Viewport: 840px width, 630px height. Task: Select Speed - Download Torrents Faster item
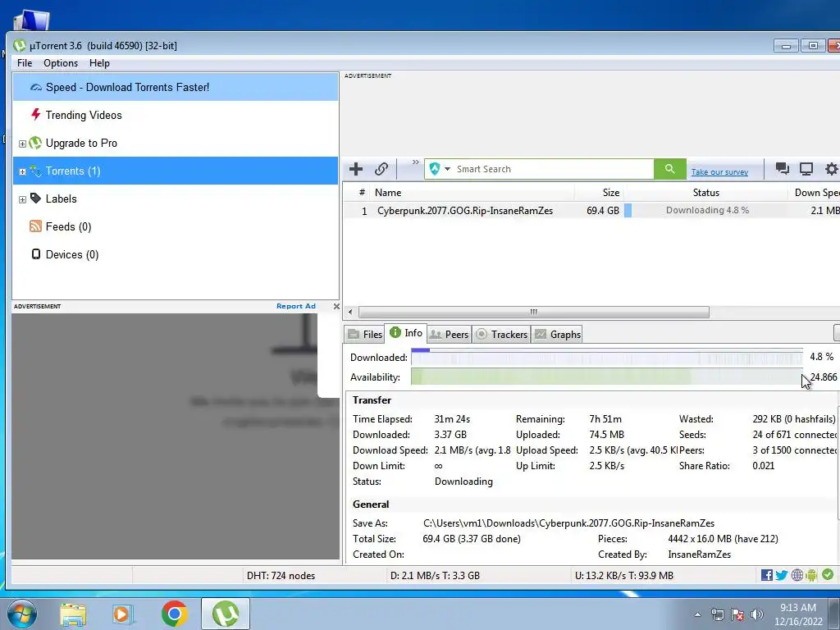pos(176,87)
